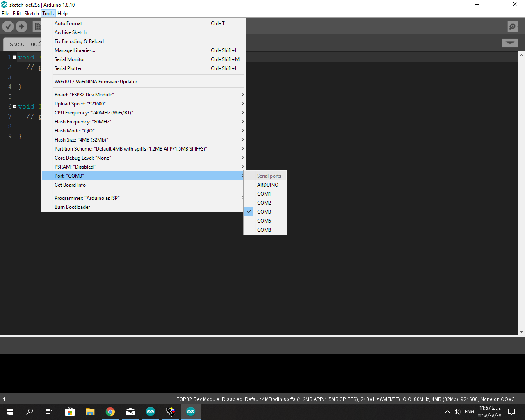Select the COM2 port
This screenshot has height=420, width=525.
[265, 203]
